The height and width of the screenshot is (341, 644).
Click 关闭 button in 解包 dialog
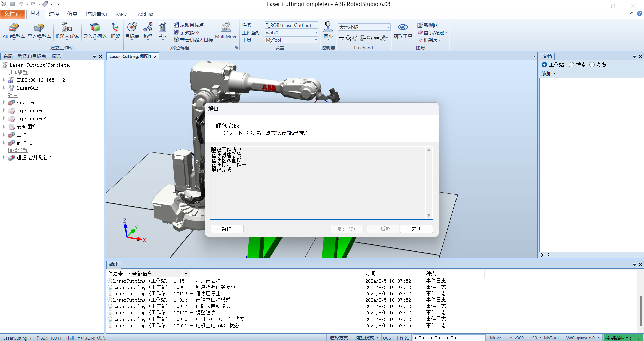pyautogui.click(x=416, y=229)
